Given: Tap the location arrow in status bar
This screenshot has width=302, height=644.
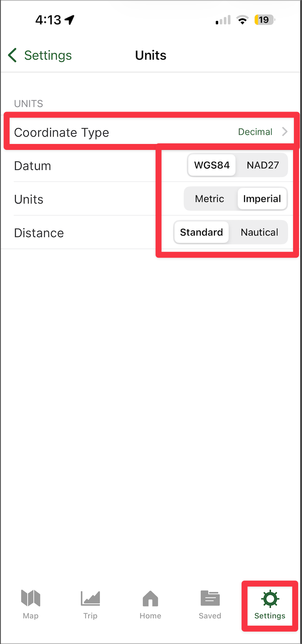Looking at the screenshot, I should tap(69, 20).
